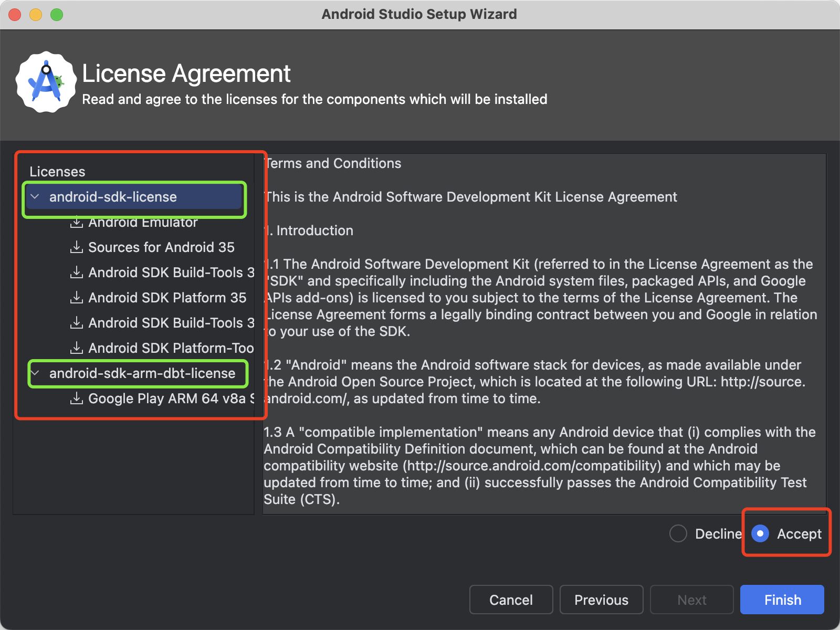Viewport: 840px width, 630px height.
Task: Select the Decline radio button
Action: (x=678, y=533)
